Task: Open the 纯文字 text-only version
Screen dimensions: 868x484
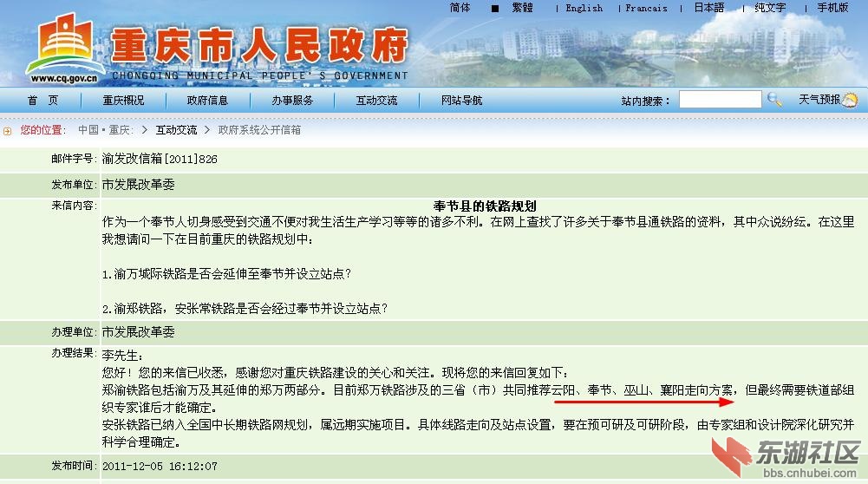Action: click(x=770, y=8)
